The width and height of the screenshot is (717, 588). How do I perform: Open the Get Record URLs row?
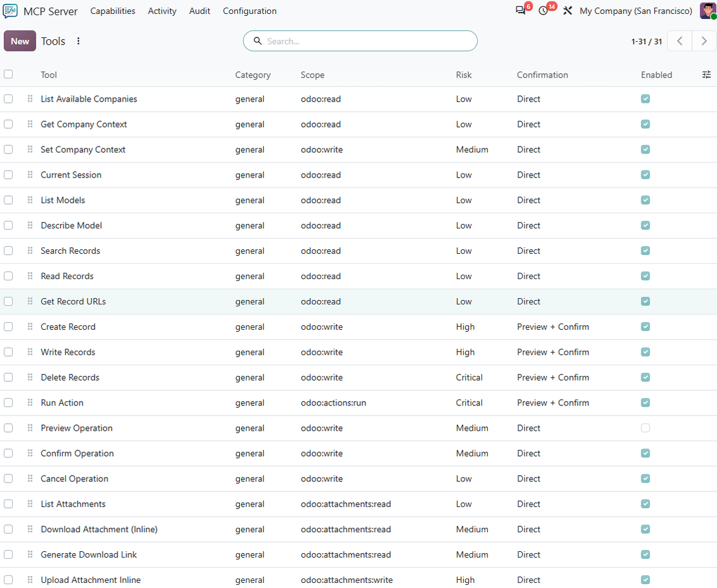[359, 301]
